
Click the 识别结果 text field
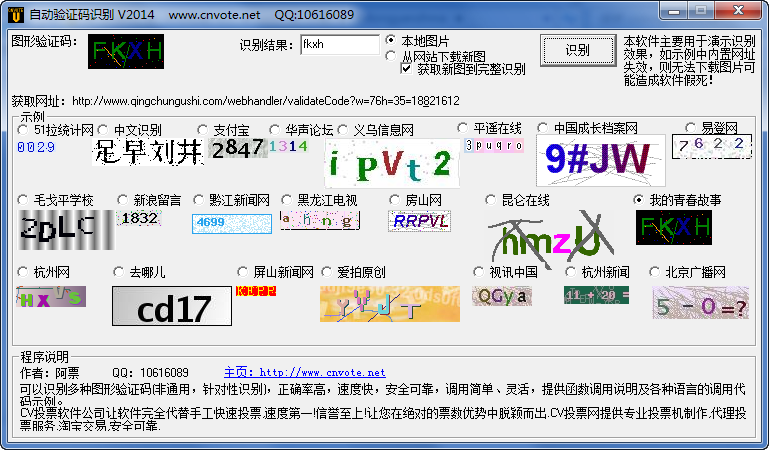tap(339, 45)
